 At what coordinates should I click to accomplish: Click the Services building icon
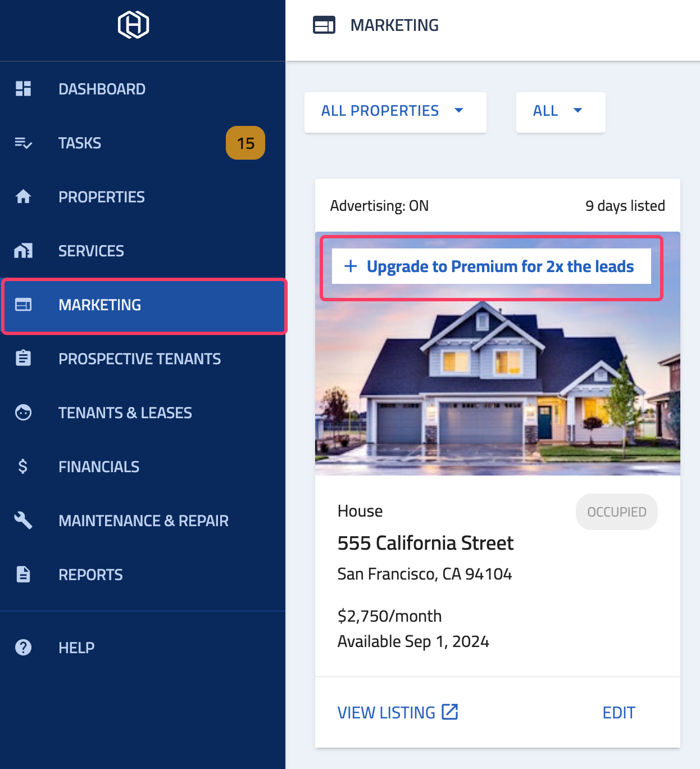[23, 251]
